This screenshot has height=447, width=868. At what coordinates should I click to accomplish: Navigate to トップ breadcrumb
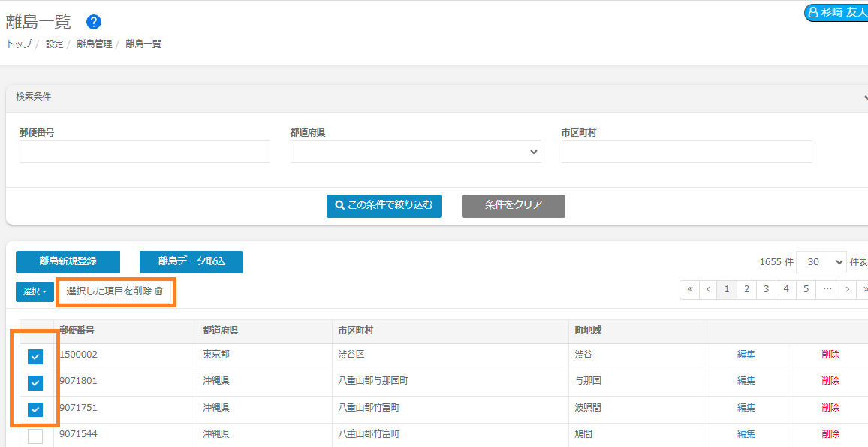coord(19,44)
